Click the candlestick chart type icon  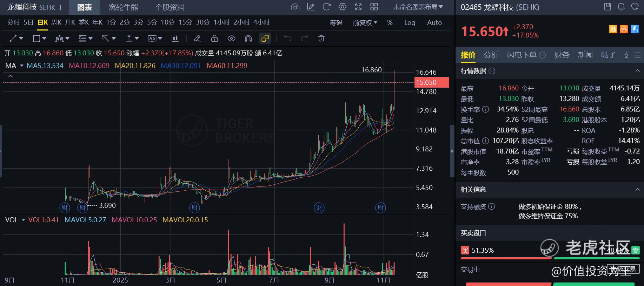tap(175, 39)
